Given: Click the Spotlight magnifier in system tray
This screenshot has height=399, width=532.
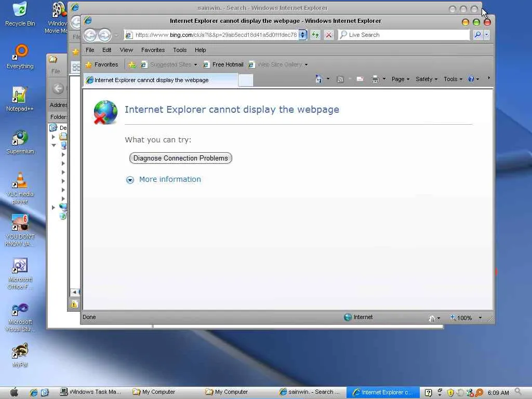Looking at the screenshot, I should click(x=518, y=392).
